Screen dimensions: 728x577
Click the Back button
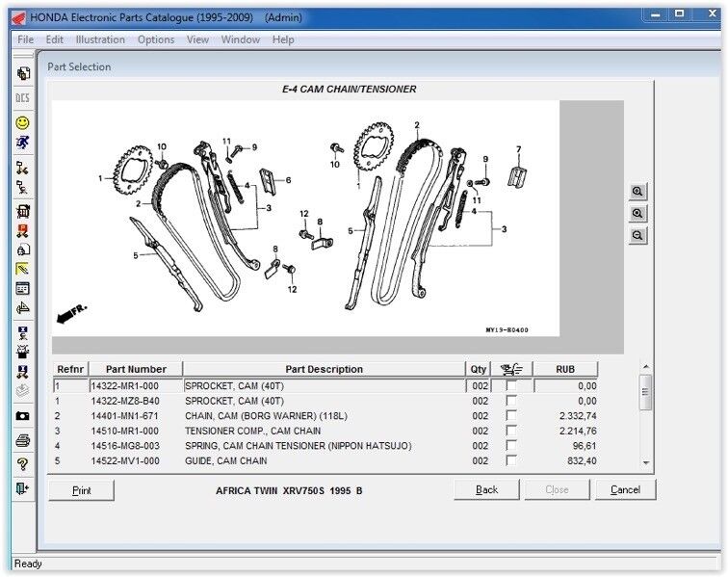point(486,489)
